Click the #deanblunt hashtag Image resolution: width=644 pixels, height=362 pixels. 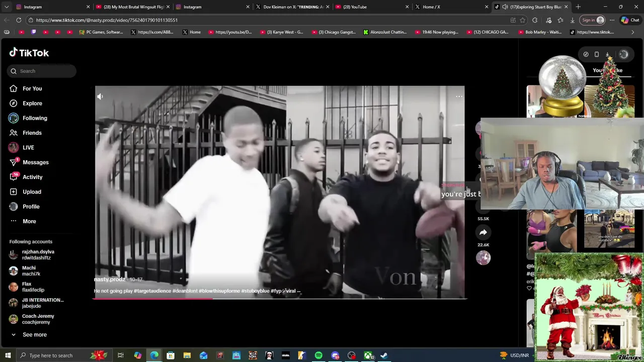pyautogui.click(x=185, y=291)
